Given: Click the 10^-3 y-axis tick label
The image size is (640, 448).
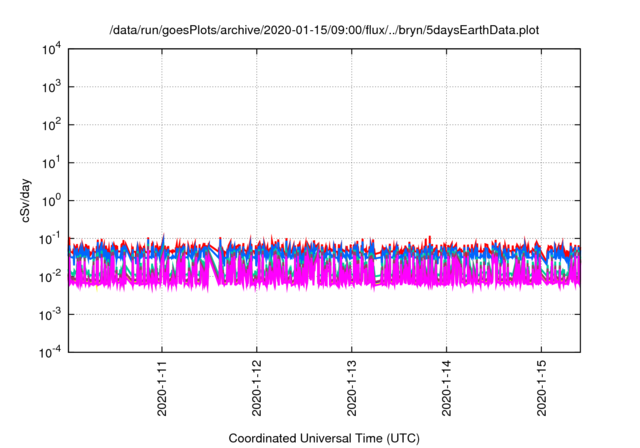Looking at the screenshot, I should pyautogui.click(x=50, y=315).
